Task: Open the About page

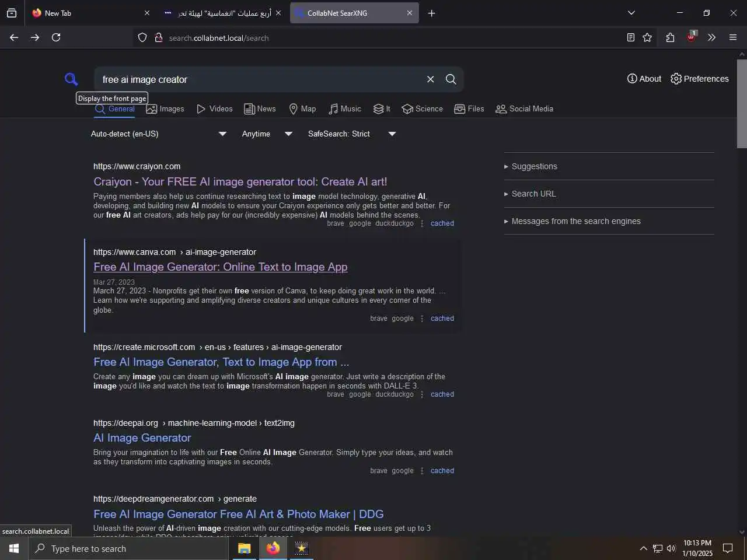Action: (x=644, y=79)
